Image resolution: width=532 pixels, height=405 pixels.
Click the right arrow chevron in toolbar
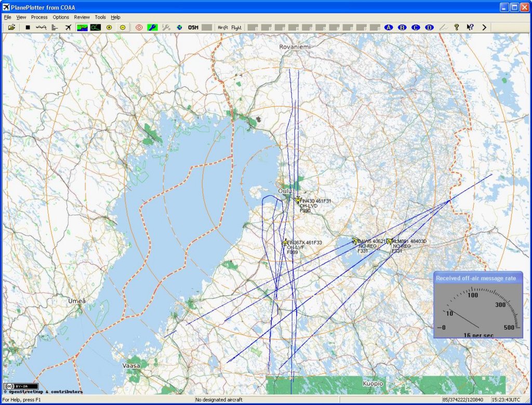(x=484, y=28)
